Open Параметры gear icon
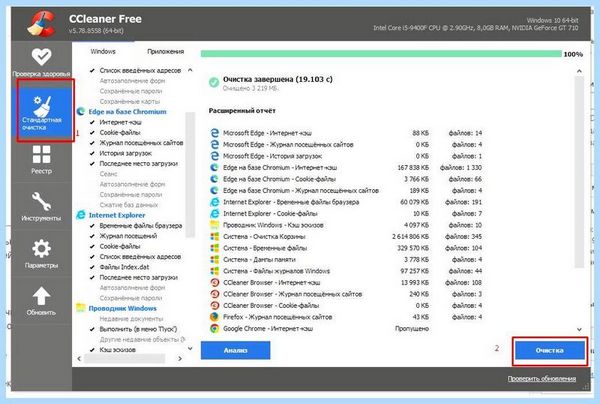Screen dimensions: 600x404 pyautogui.click(x=41, y=249)
